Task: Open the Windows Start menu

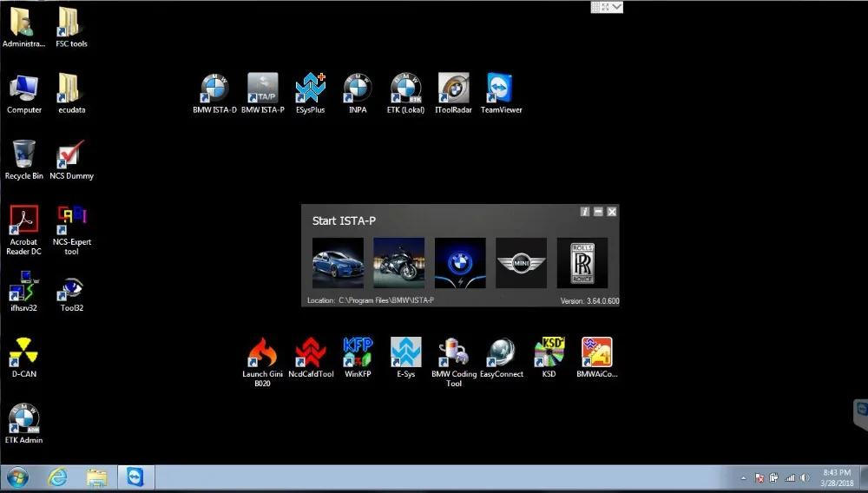Action: pyautogui.click(x=17, y=477)
